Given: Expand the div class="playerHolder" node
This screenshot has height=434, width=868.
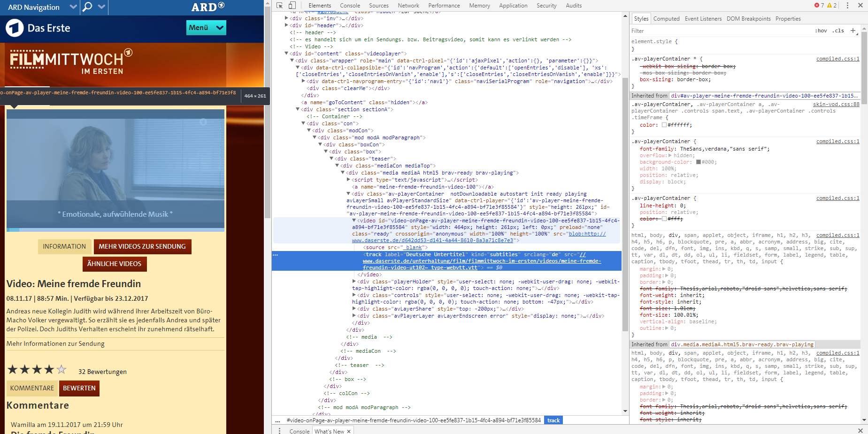Looking at the screenshot, I should 354,282.
